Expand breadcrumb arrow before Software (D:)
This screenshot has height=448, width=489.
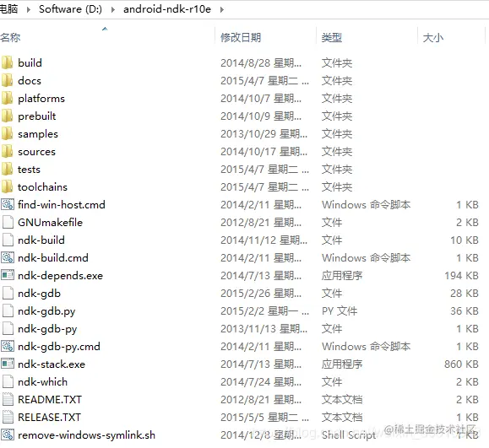point(29,9)
